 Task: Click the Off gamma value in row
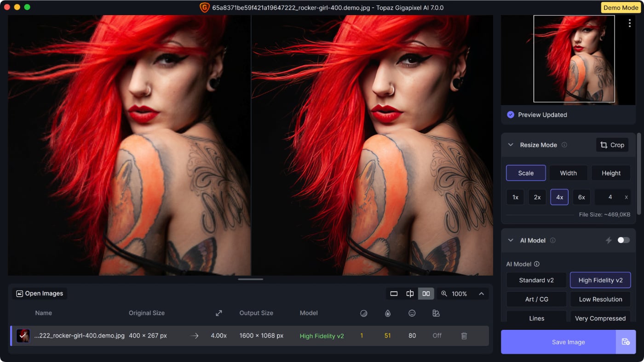click(437, 336)
